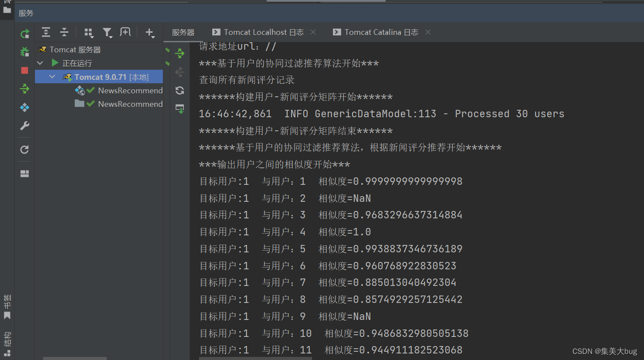Viewport: 644px width, 360px height.
Task: Click the 构建用户-新闻评分矩阵结束 line
Action: click(x=296, y=131)
